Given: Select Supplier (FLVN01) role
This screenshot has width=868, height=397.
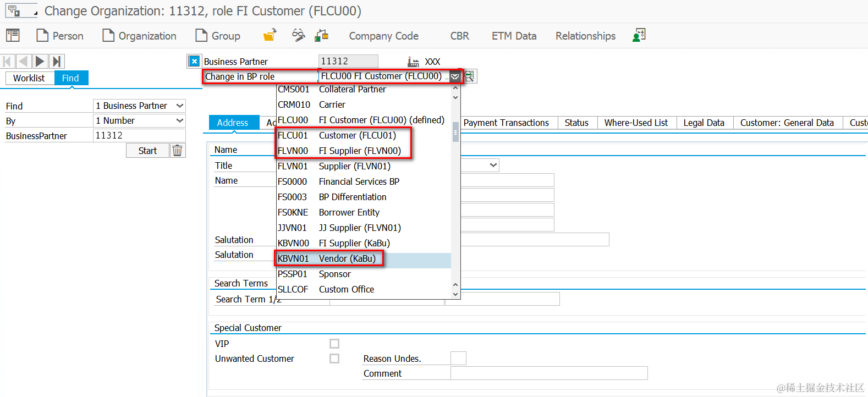Looking at the screenshot, I should (364, 166).
